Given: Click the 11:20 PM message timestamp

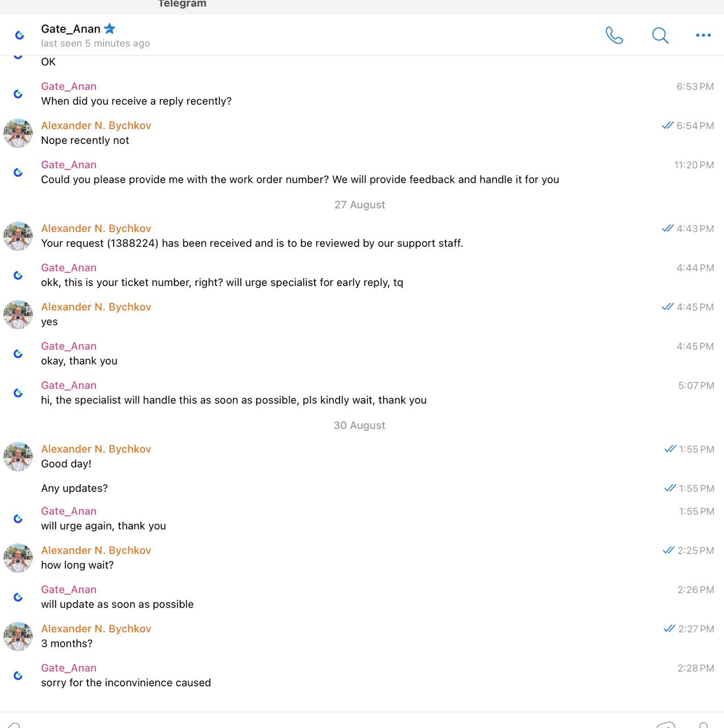Looking at the screenshot, I should [x=694, y=165].
